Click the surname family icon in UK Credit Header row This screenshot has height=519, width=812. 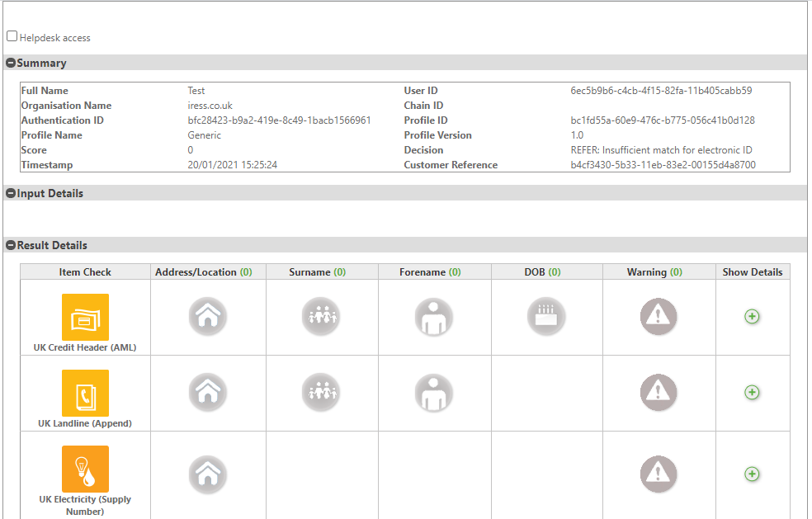coord(321,316)
